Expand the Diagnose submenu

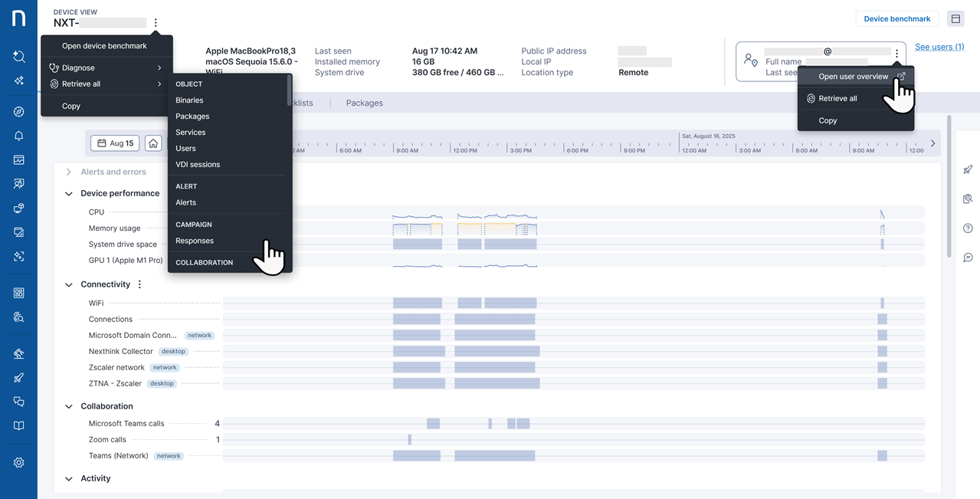pos(106,68)
